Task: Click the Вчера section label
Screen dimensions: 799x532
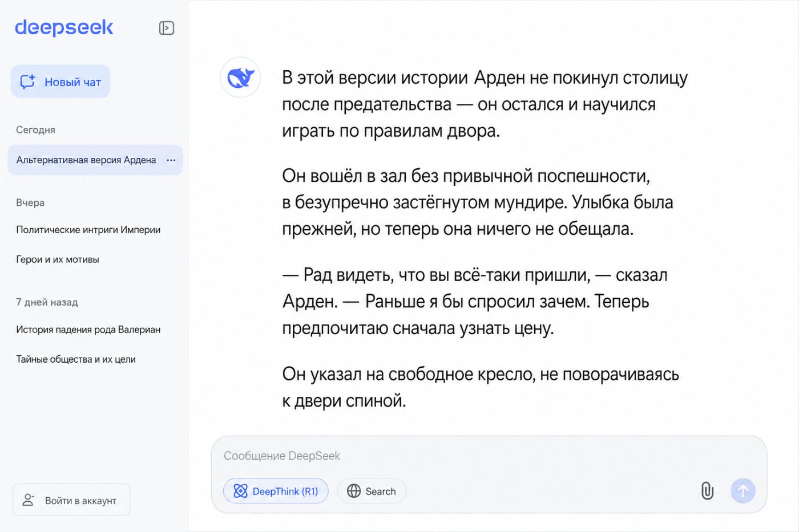Action: (30, 202)
